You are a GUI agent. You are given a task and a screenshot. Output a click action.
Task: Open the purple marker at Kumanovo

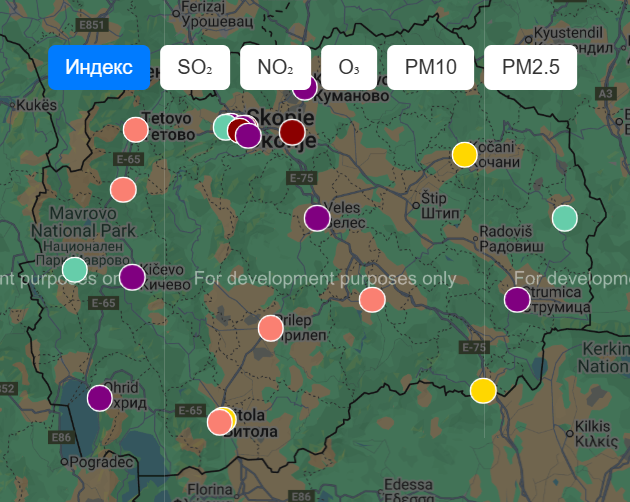coord(305,88)
